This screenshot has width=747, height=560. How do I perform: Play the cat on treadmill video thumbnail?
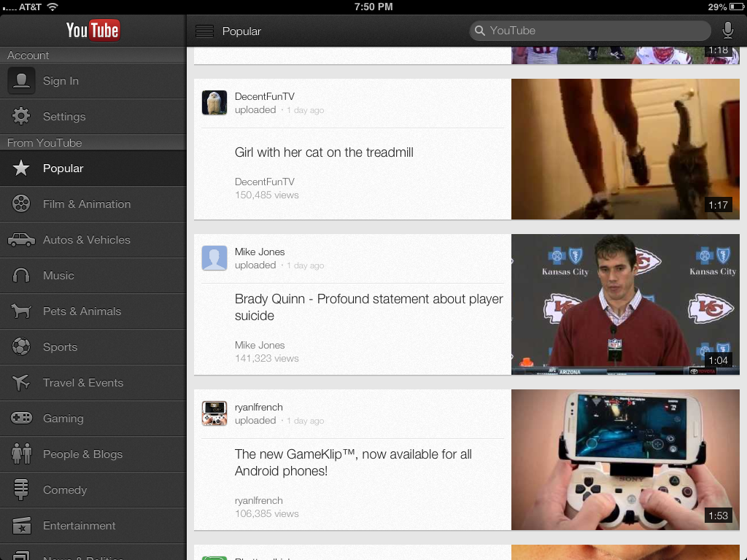pyautogui.click(x=625, y=149)
